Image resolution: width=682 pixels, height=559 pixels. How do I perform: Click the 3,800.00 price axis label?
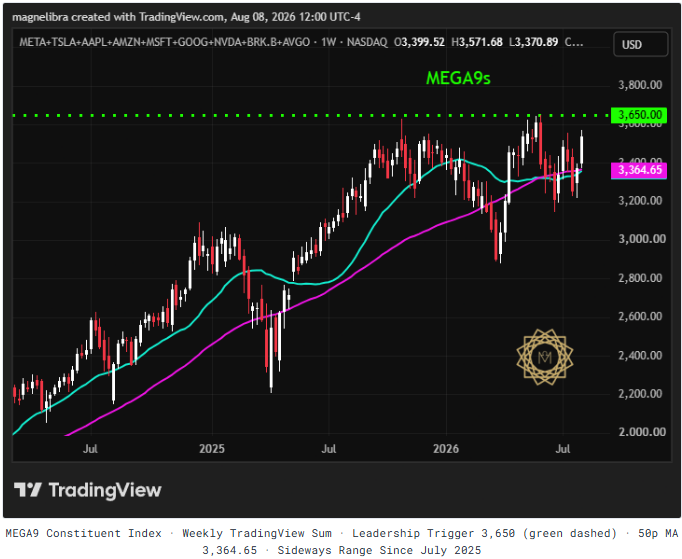[640, 85]
